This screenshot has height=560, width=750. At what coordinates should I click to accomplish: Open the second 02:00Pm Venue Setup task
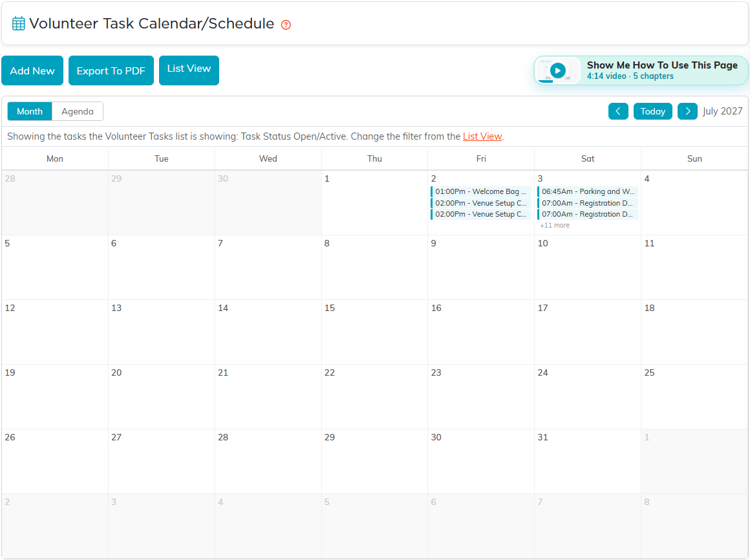pos(480,214)
